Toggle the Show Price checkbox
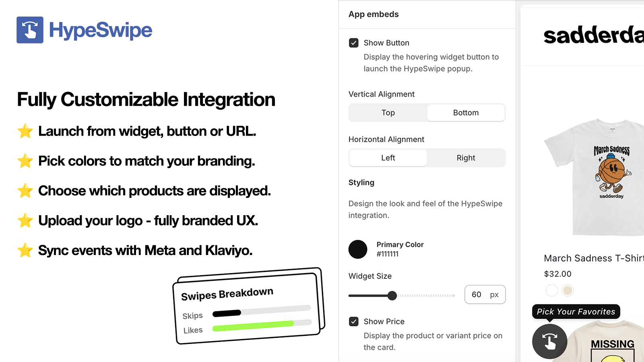This screenshot has width=644, height=362. (354, 322)
